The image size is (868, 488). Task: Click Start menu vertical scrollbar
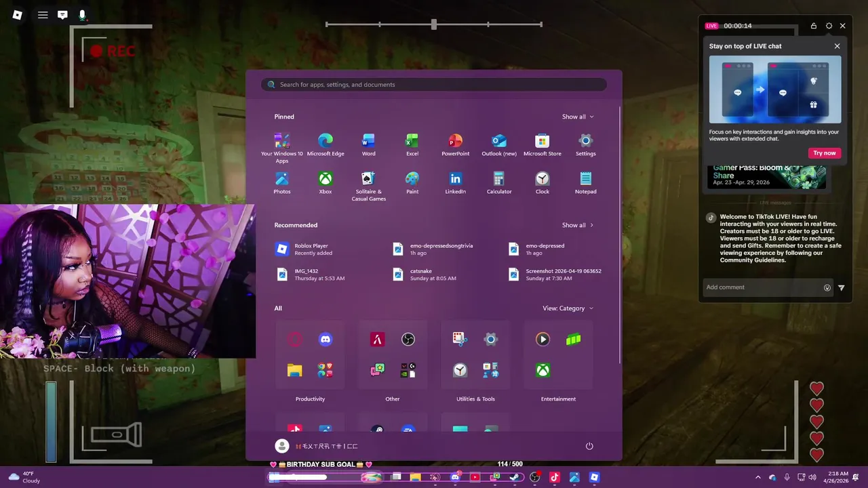point(620,234)
